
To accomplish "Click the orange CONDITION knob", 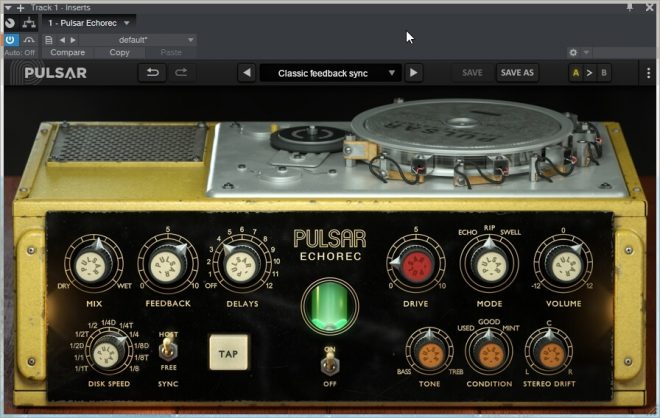I will pyautogui.click(x=489, y=353).
